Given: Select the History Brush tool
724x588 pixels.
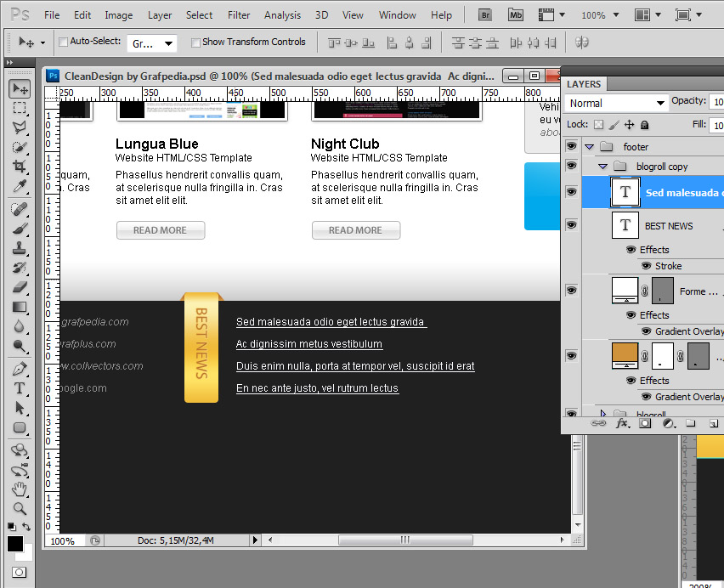Looking at the screenshot, I should tap(20, 268).
